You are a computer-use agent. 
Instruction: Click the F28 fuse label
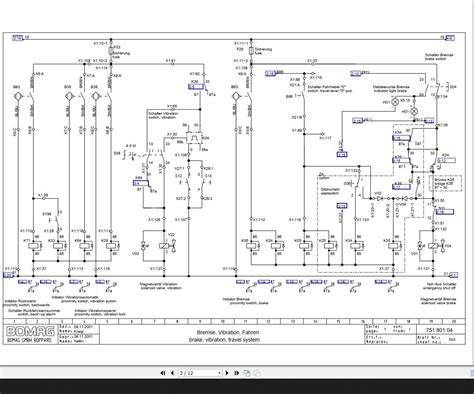click(x=240, y=49)
